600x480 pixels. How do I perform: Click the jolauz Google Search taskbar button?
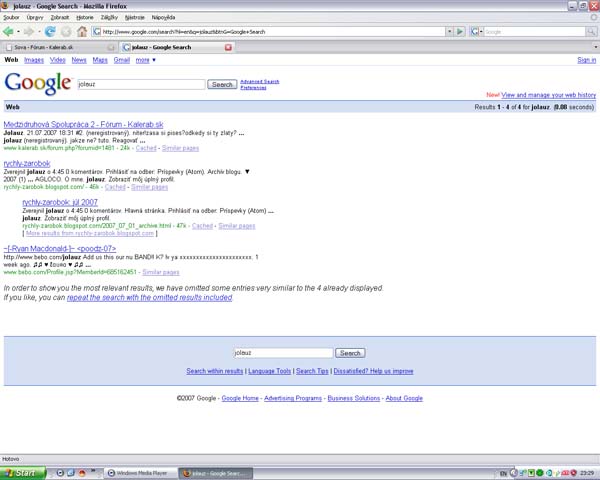tap(215, 473)
